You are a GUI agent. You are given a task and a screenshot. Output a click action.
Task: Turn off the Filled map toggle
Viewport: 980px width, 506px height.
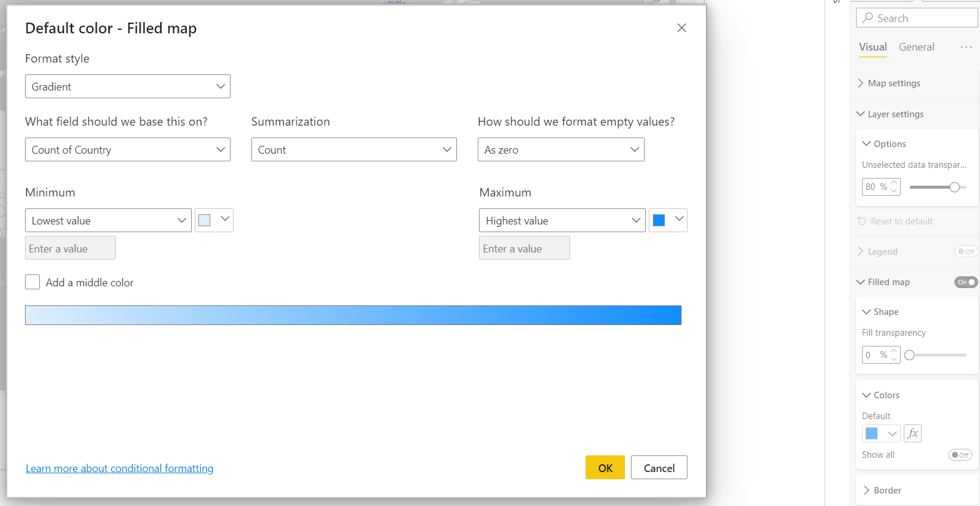[x=966, y=282]
